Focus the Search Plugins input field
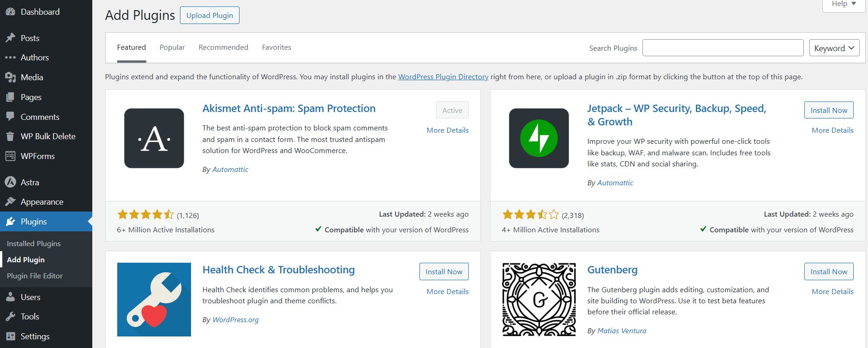 click(723, 48)
